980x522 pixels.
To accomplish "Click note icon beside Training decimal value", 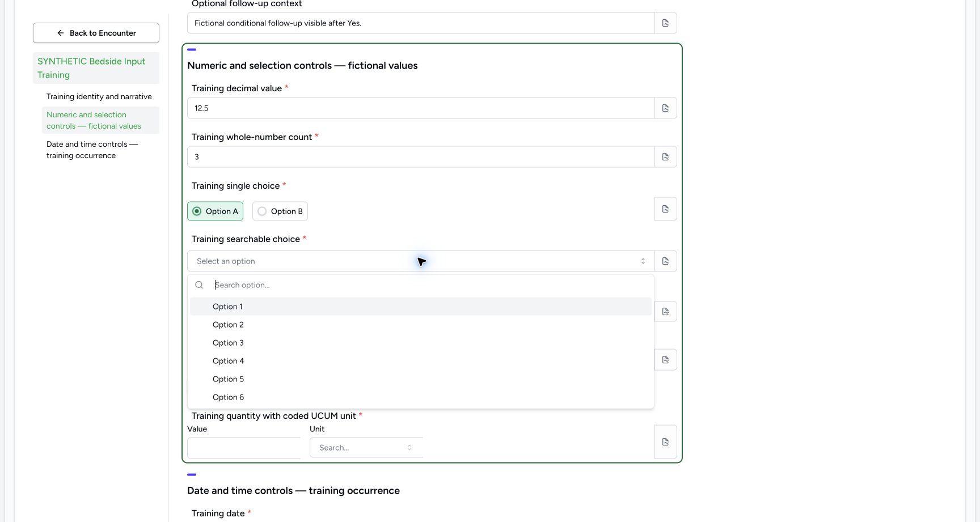I will (x=666, y=108).
